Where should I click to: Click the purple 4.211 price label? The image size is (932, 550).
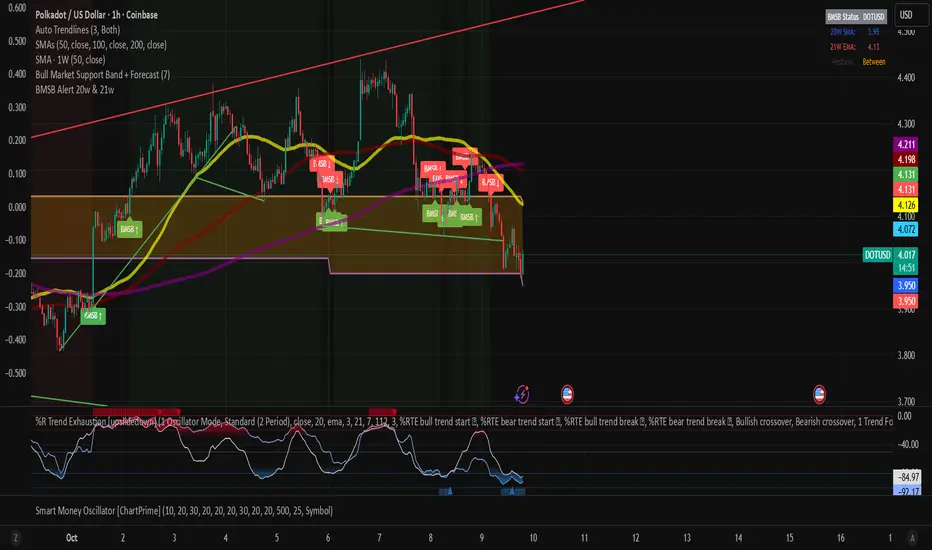906,144
